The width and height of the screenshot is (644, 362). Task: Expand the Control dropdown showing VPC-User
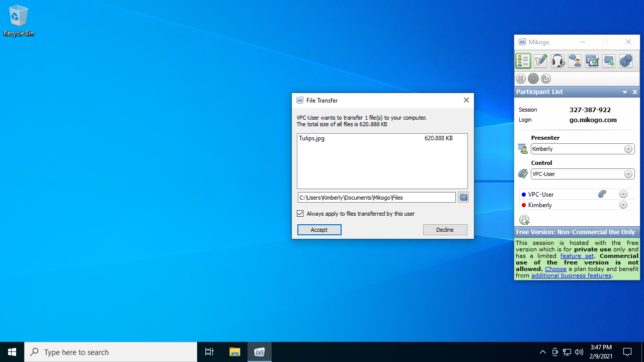(628, 174)
